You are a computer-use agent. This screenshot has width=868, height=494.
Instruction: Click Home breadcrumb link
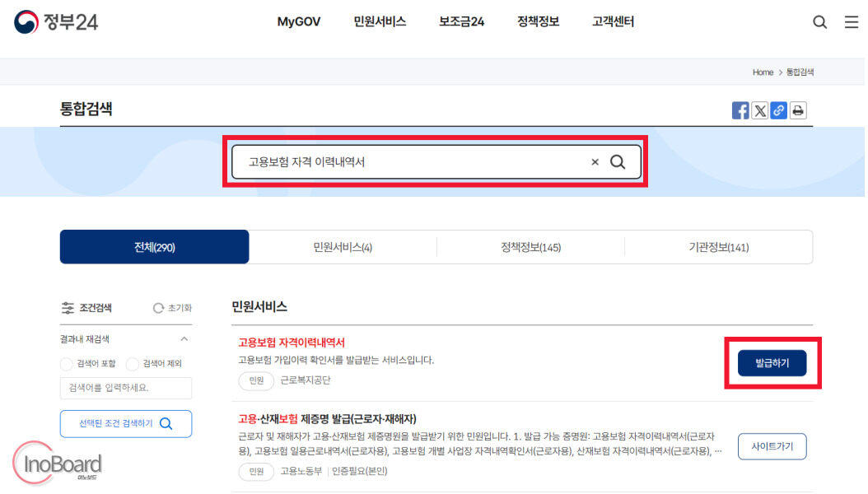click(763, 72)
